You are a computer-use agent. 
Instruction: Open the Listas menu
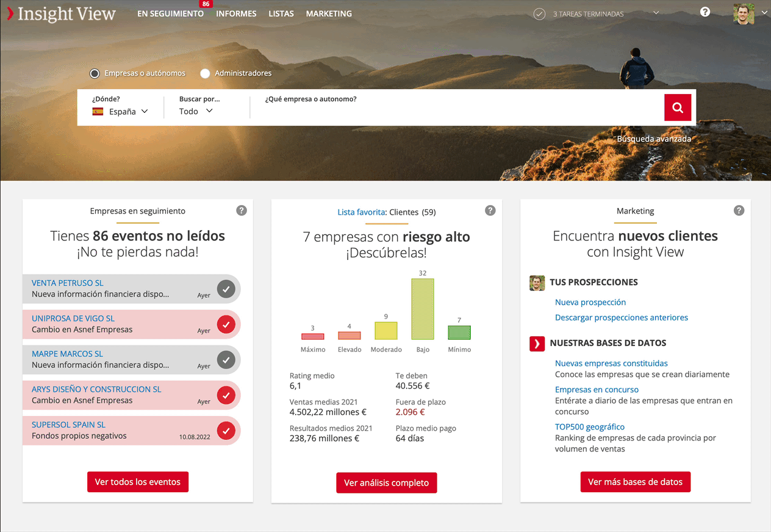point(281,13)
